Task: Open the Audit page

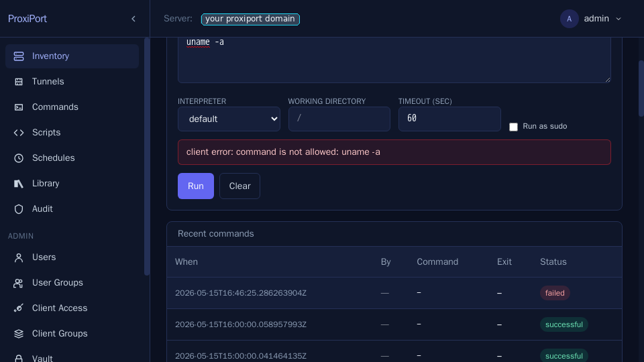Action: pos(72,209)
